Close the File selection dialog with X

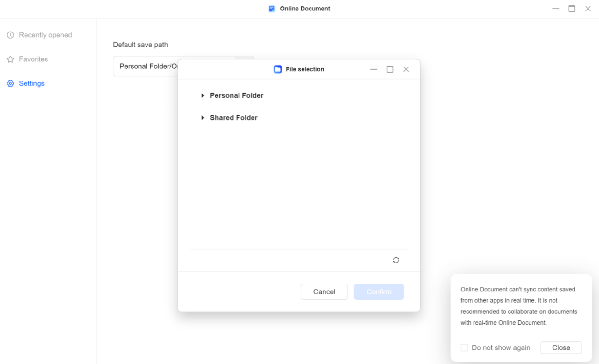pos(406,69)
